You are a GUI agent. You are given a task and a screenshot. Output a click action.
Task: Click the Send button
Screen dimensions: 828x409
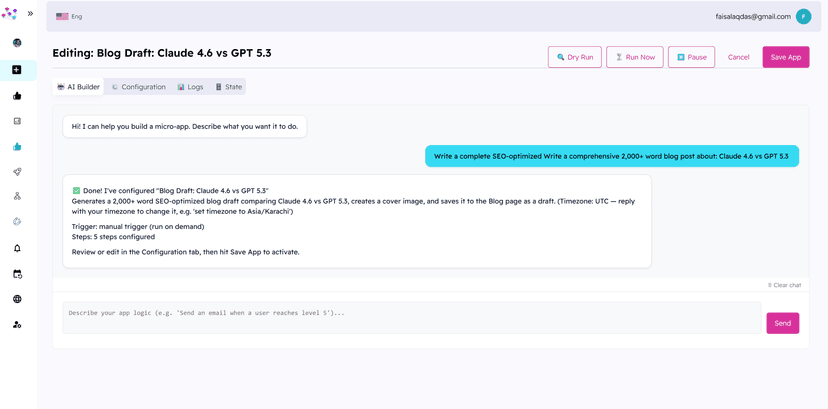[x=783, y=323]
